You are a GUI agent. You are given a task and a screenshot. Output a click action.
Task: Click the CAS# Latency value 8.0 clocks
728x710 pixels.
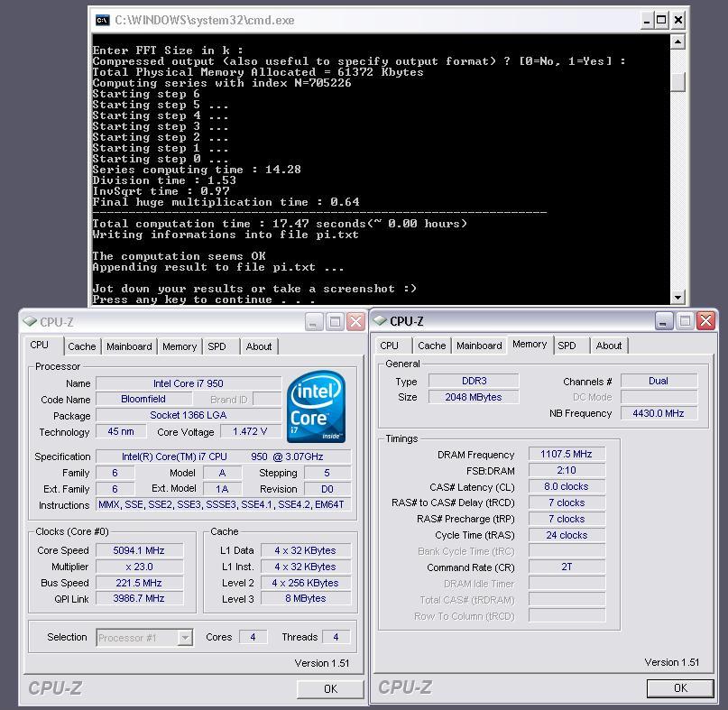click(x=567, y=486)
